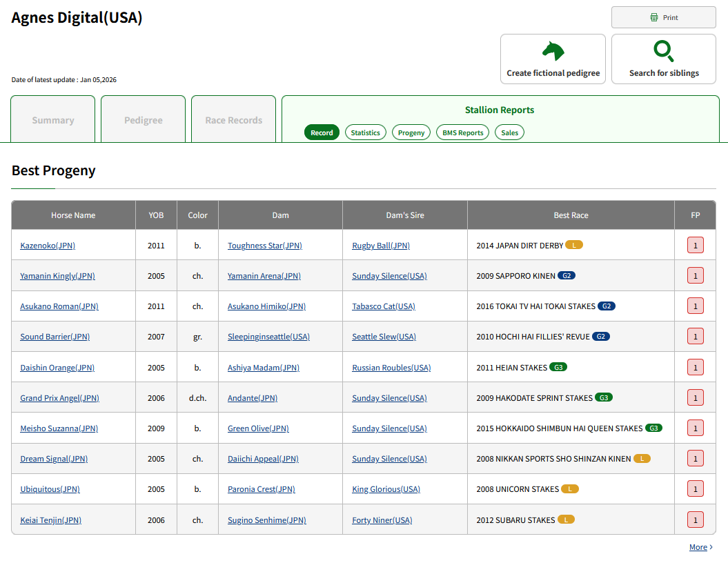Viewport: 728px width, 563px height.
Task: Select the Progeny stallion report pill
Action: click(x=411, y=132)
